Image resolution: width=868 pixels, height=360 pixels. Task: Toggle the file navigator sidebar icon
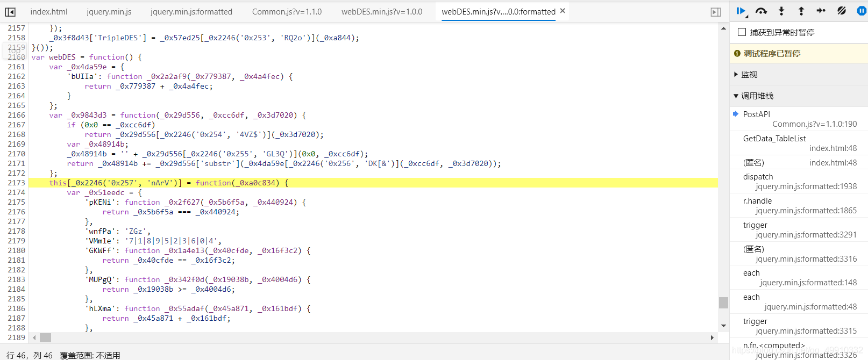click(10, 12)
